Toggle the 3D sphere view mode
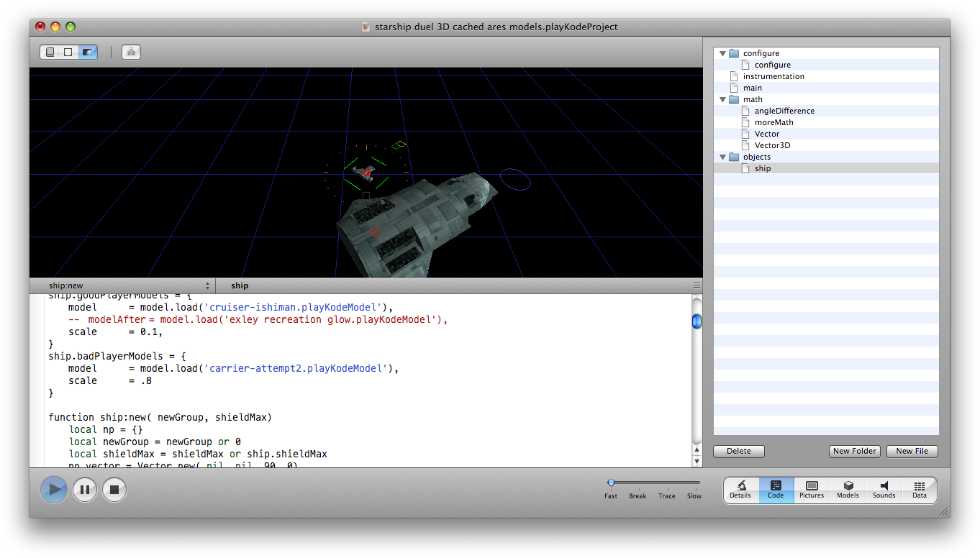980x558 pixels. click(88, 52)
